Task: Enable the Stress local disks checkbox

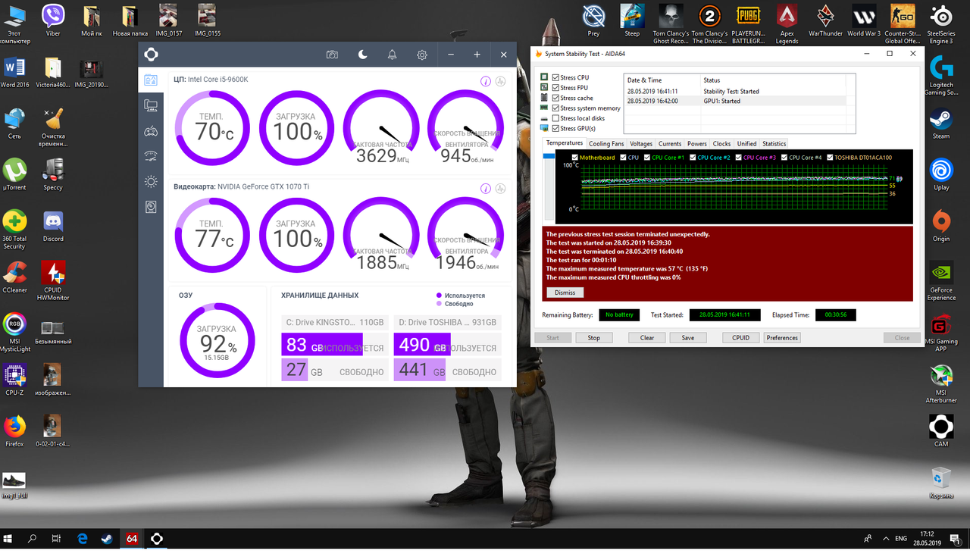Action: [556, 118]
